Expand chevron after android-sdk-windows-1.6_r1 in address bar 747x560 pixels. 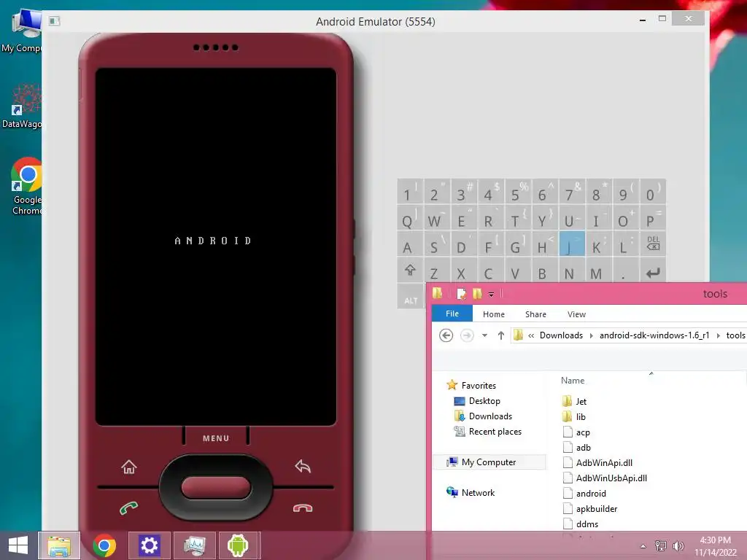pyautogui.click(x=718, y=335)
